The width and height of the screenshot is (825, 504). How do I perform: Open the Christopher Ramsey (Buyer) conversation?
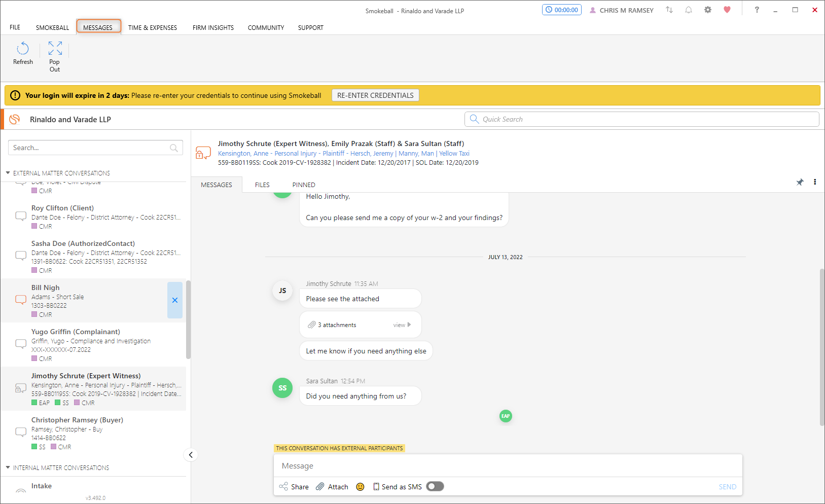[x=93, y=433]
